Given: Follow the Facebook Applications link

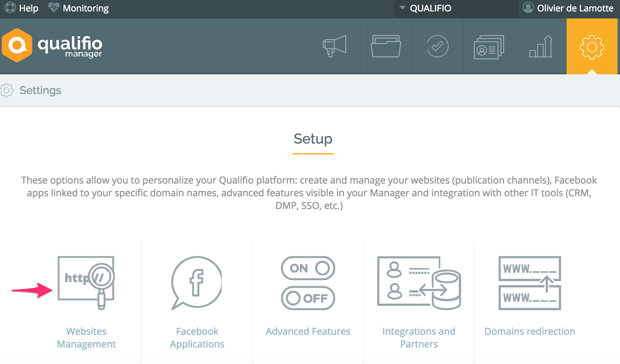Looking at the screenshot, I should pos(197,337).
